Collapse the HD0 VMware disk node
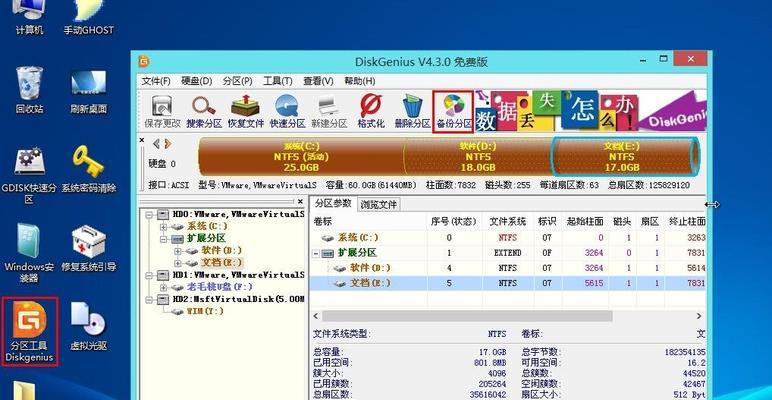Viewport: 772px width, 400px height. (x=150, y=215)
